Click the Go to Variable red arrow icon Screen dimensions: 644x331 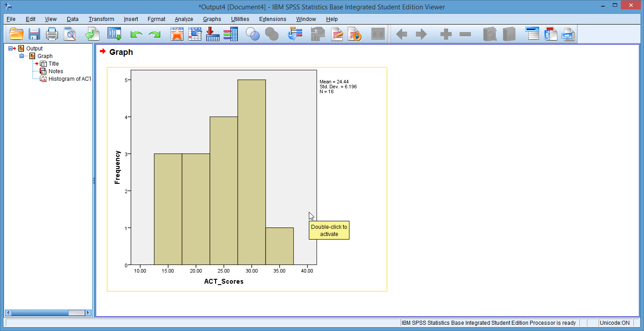click(x=212, y=34)
